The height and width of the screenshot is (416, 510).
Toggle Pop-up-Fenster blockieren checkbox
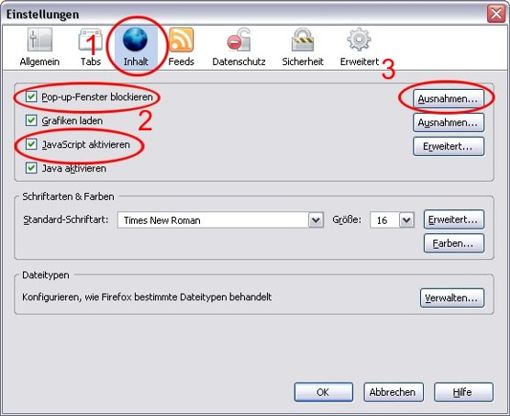point(31,97)
